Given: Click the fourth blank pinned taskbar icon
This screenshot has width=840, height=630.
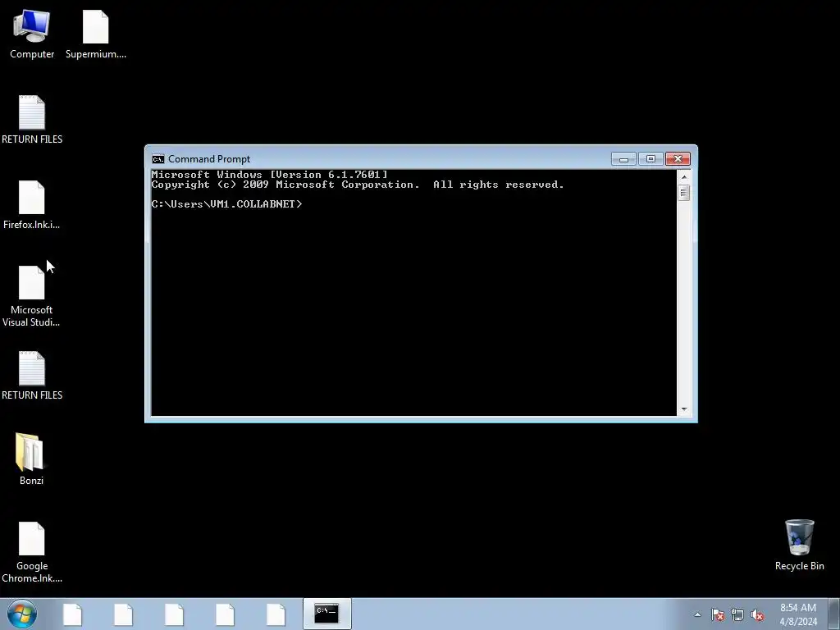Looking at the screenshot, I should coord(225,614).
